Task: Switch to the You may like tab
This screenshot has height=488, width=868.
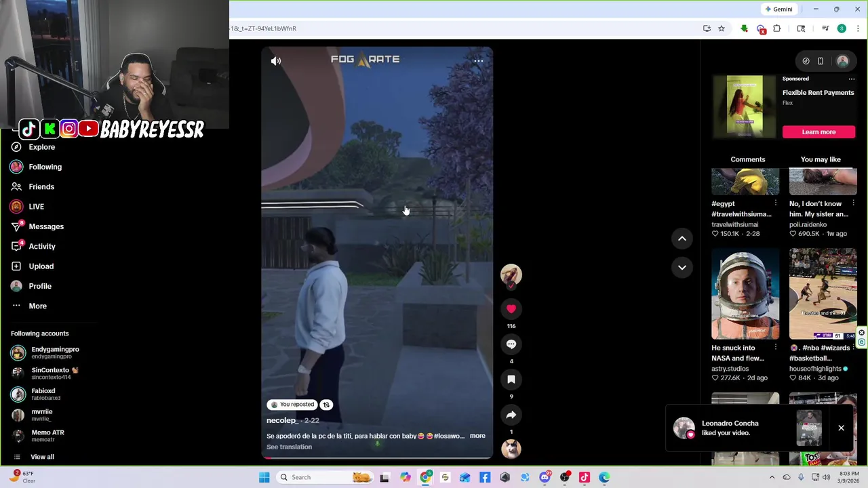Action: pos(821,159)
